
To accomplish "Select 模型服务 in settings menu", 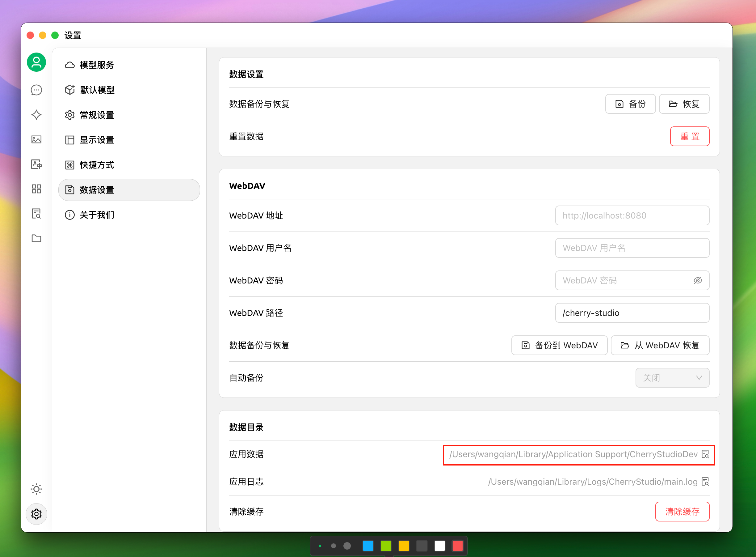I will tap(97, 65).
